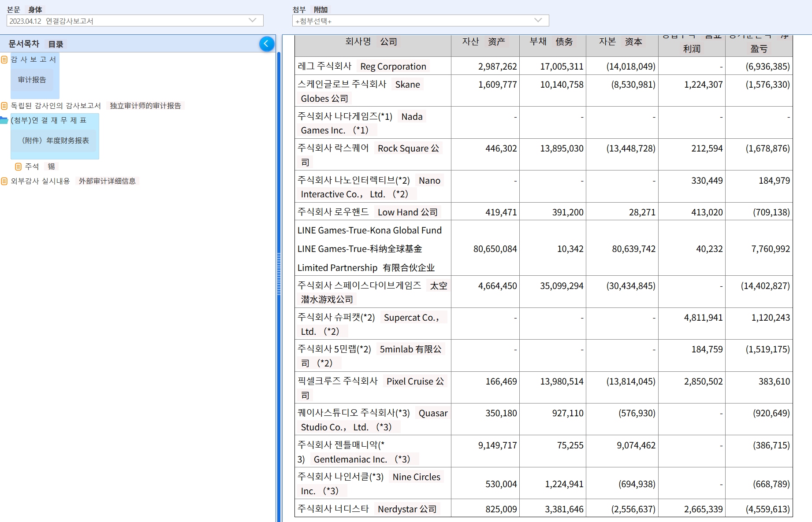
Task: Click the net income value 7,760,992
Action: pyautogui.click(x=771, y=249)
